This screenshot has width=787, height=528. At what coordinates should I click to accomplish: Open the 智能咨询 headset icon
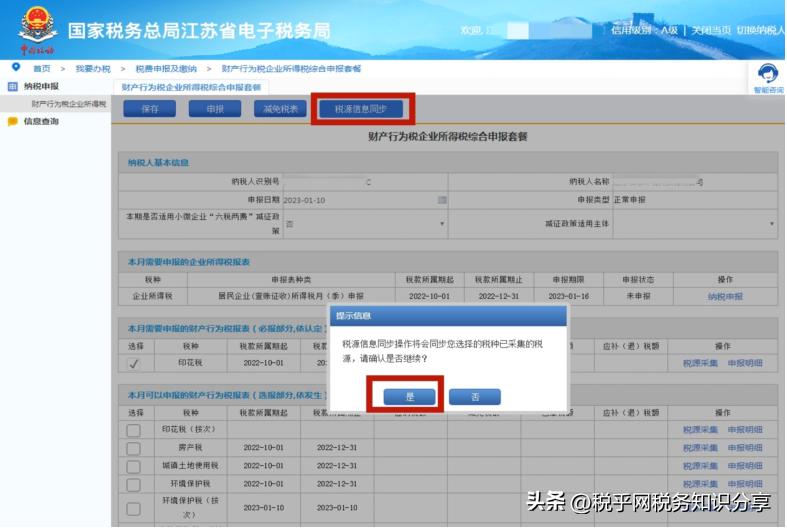pos(768,74)
